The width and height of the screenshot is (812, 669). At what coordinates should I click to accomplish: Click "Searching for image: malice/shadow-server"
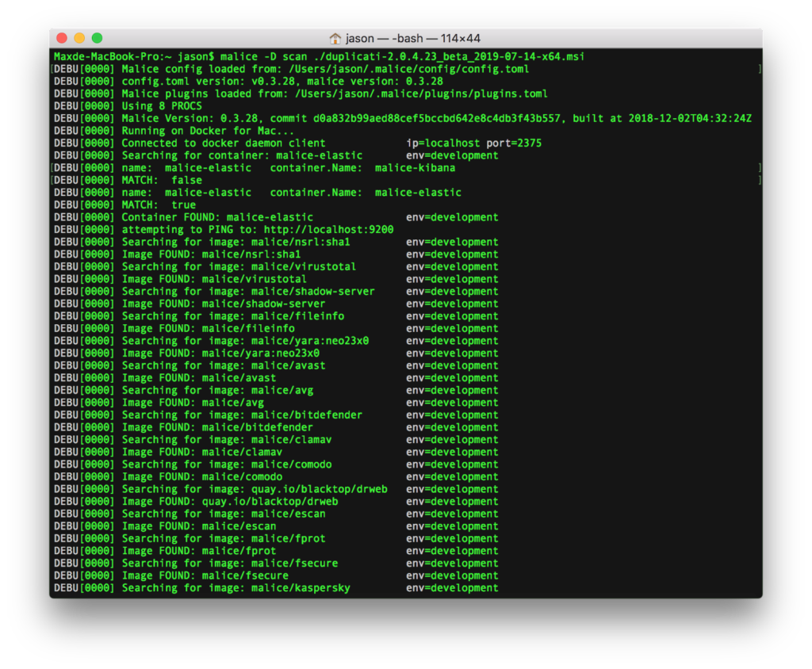point(248,292)
